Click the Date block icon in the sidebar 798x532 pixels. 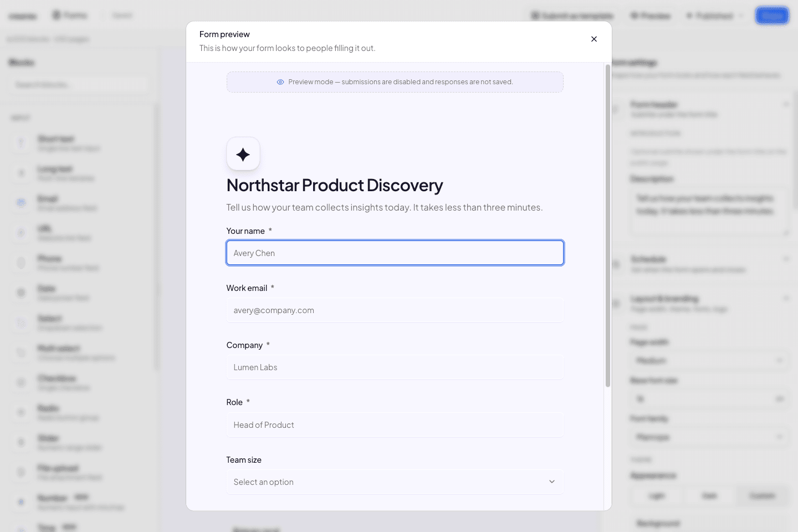(x=21, y=293)
